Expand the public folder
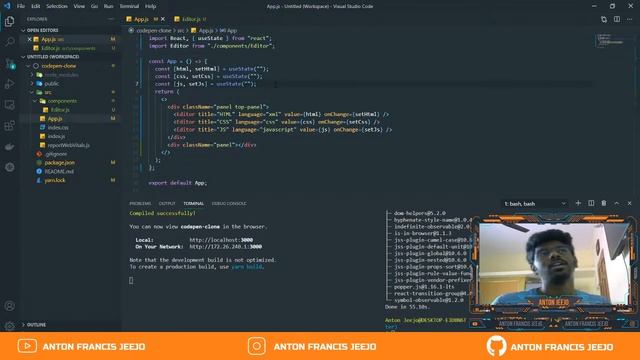Screen dimensions: 640x360 32,83
